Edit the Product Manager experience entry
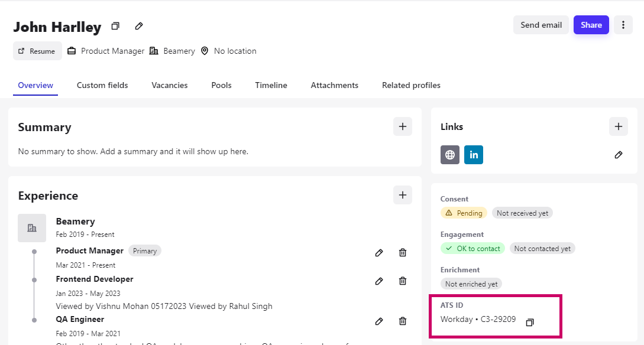 tap(379, 253)
